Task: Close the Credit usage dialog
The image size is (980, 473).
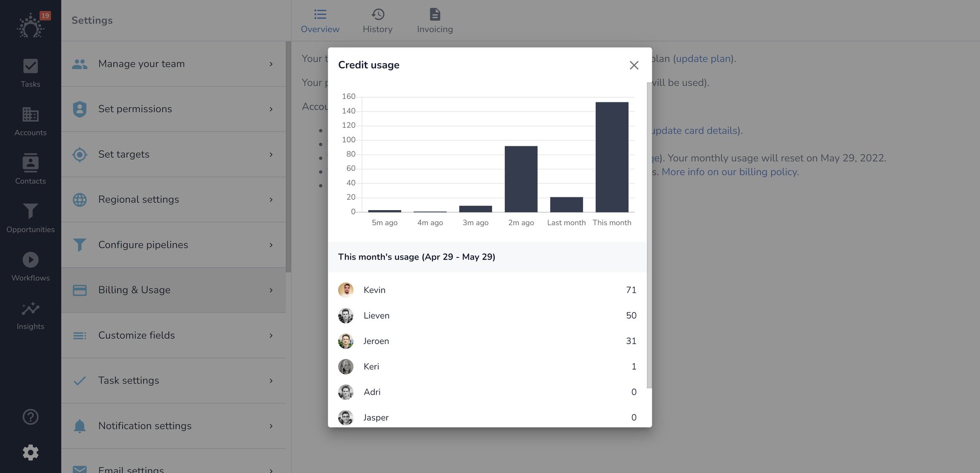Action: (634, 65)
